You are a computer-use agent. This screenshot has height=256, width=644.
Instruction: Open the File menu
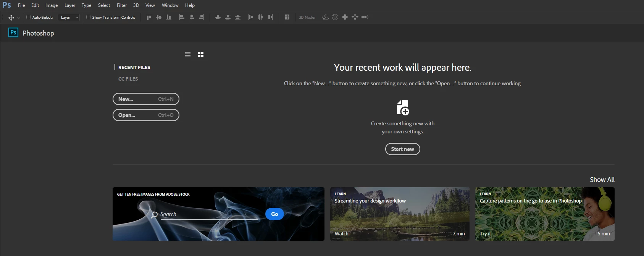tap(21, 5)
